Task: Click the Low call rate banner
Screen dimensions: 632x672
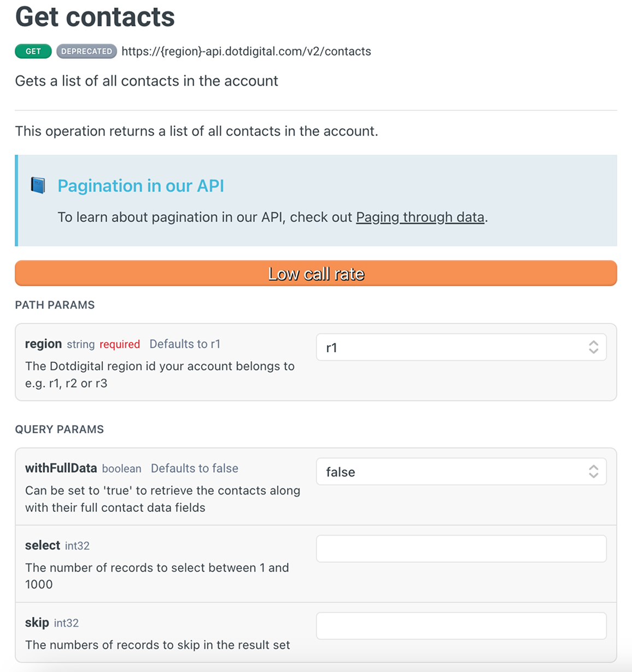Action: 316,273
